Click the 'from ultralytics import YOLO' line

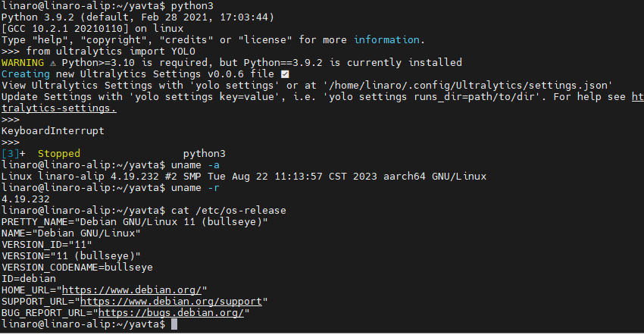click(x=111, y=52)
